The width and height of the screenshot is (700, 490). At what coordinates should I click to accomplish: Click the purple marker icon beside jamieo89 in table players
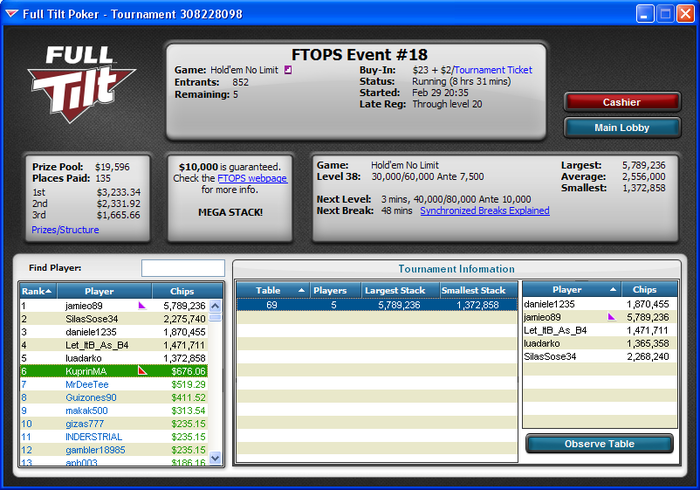(611, 317)
